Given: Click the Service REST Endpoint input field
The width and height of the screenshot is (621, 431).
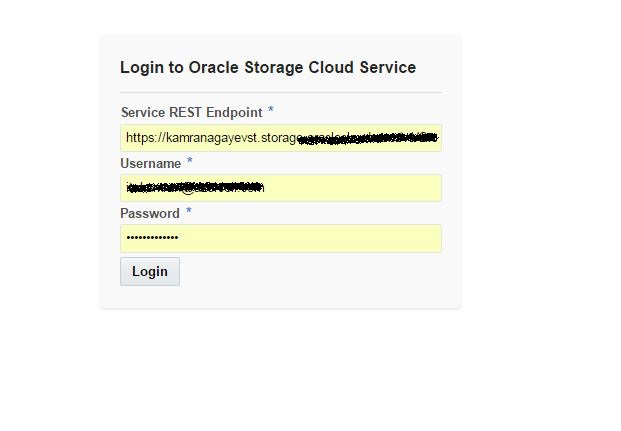Looking at the screenshot, I should click(280, 138).
